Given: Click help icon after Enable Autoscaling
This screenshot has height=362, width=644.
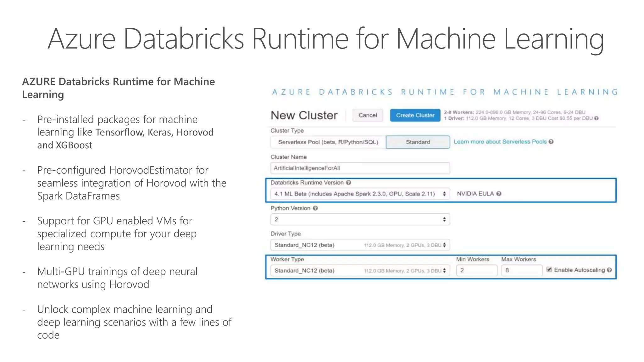Looking at the screenshot, I should coord(609,270).
